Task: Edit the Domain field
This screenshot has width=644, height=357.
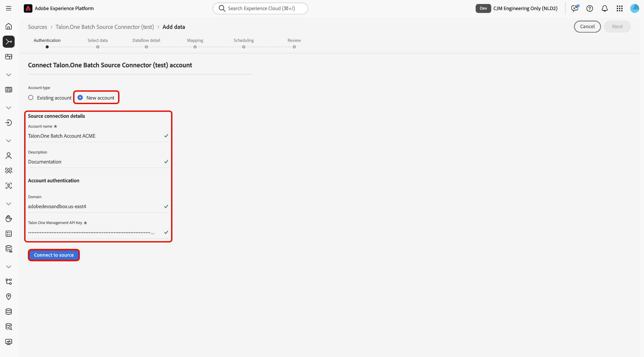Action: (x=98, y=207)
